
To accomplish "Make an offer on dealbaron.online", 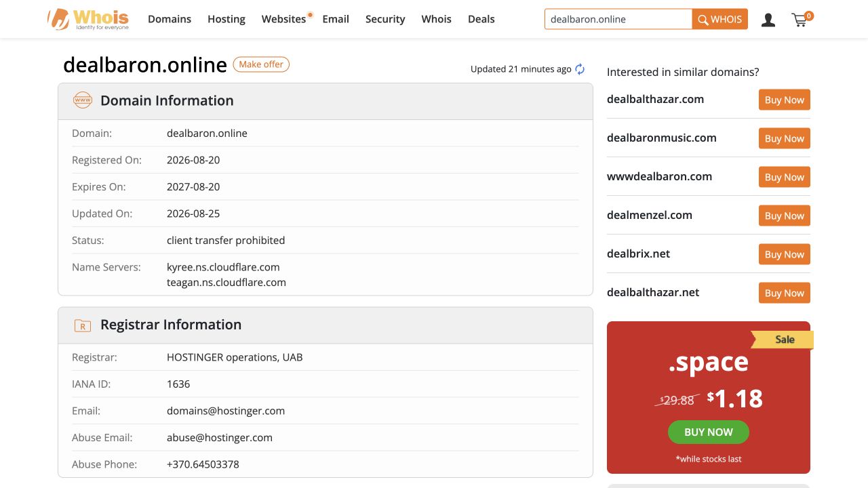I will coord(261,64).
